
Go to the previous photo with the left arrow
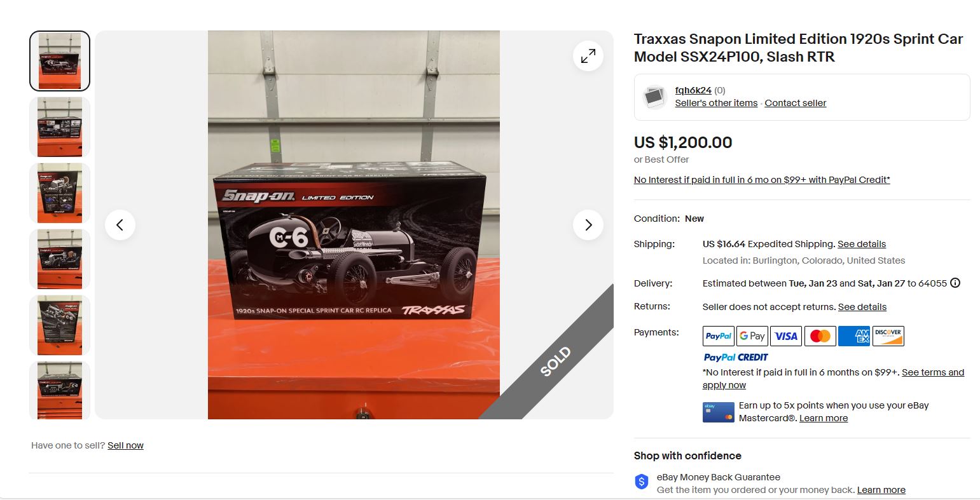point(120,225)
